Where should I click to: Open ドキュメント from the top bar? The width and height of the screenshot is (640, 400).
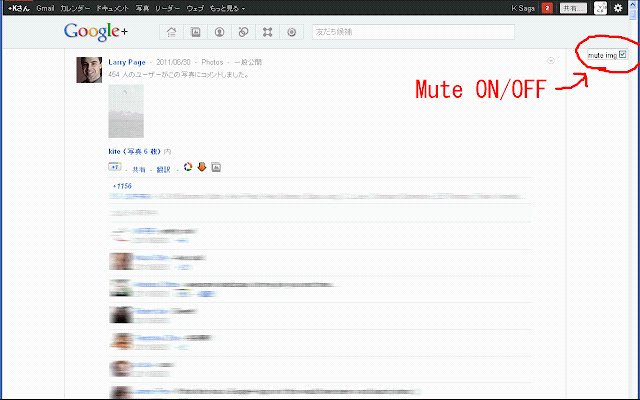click(112, 8)
